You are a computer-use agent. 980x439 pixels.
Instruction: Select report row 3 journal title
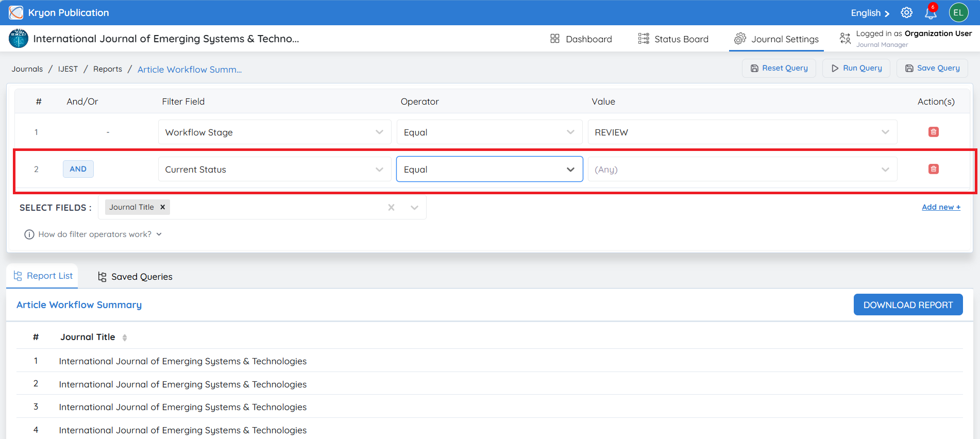183,407
